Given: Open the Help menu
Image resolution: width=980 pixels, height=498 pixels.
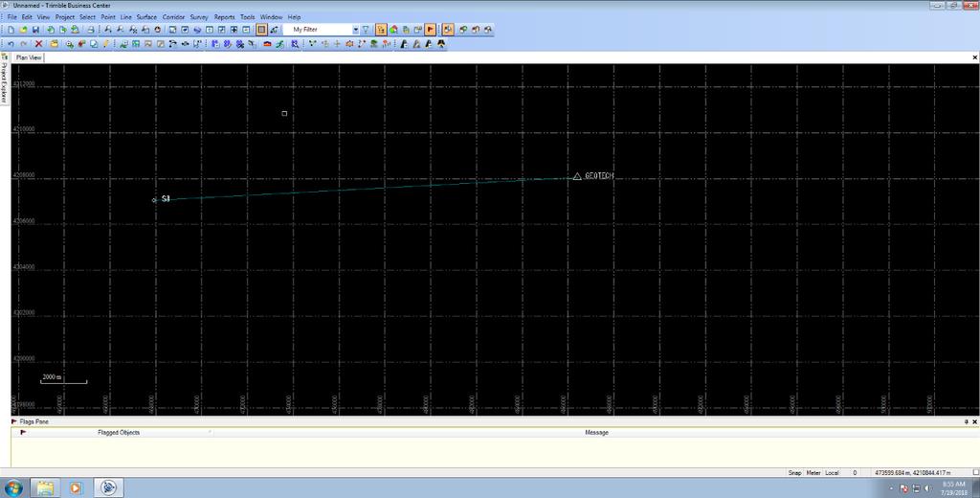Looking at the screenshot, I should coord(294,17).
